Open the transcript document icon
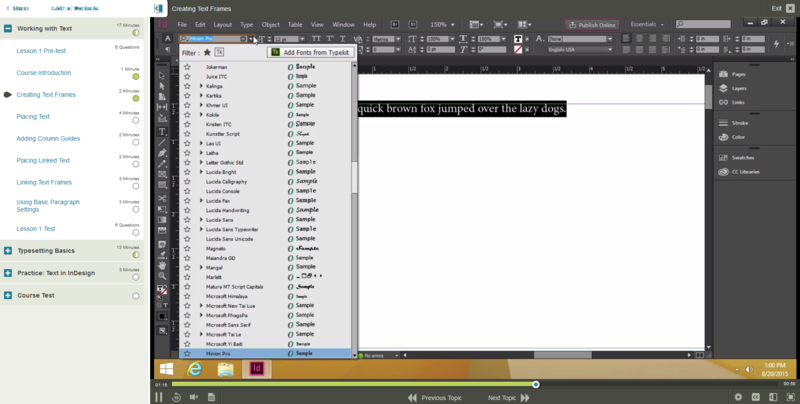 click(x=211, y=397)
